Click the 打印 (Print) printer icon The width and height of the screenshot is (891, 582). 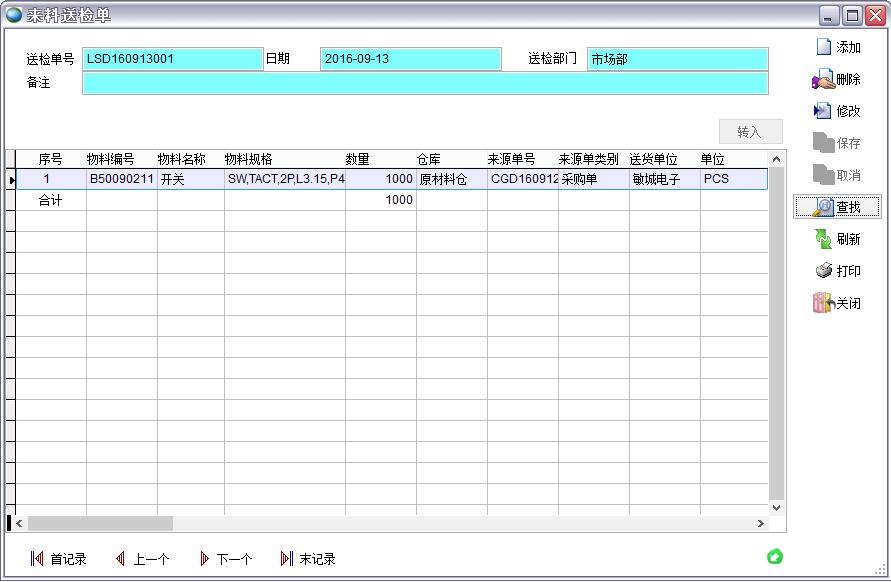click(x=823, y=271)
